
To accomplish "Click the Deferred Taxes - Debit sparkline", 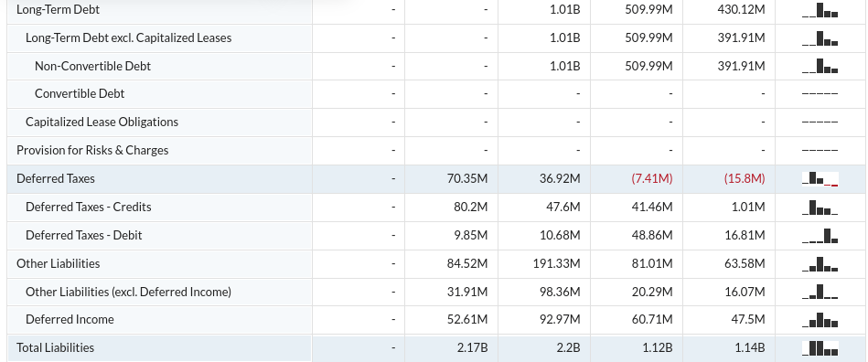I will pos(820,236).
